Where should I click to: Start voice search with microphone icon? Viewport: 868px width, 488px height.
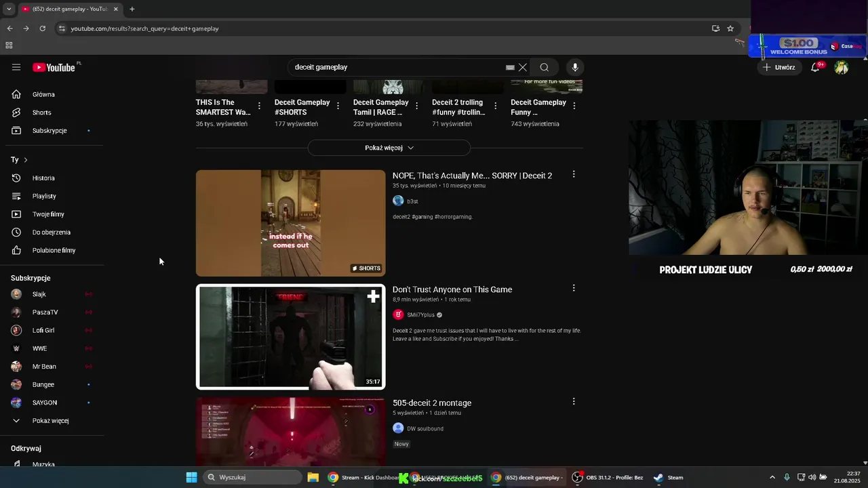[575, 67]
